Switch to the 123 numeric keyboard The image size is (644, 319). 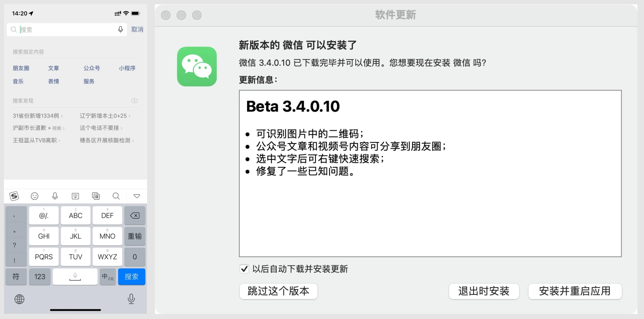tap(40, 277)
